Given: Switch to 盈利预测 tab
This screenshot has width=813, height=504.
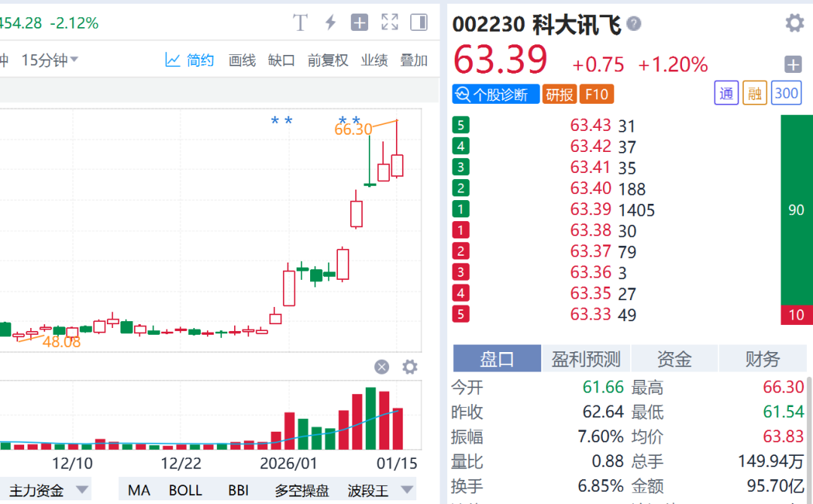Looking at the screenshot, I should 586,359.
